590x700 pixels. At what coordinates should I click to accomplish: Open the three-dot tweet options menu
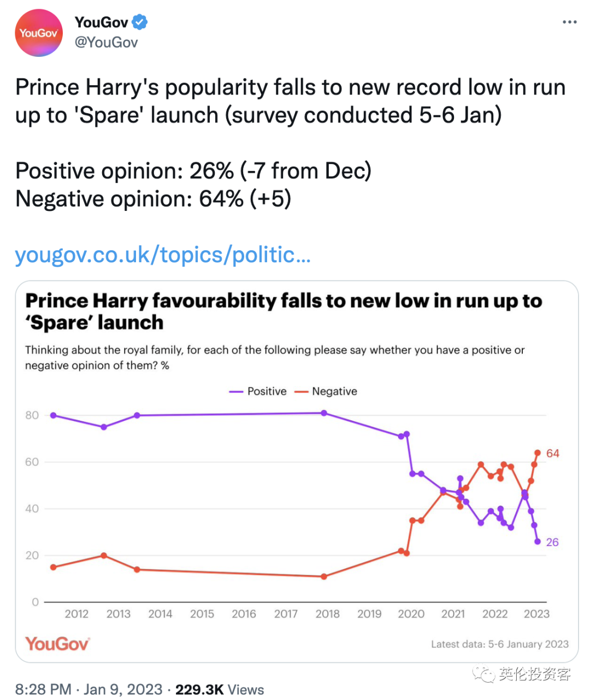pyautogui.click(x=569, y=22)
